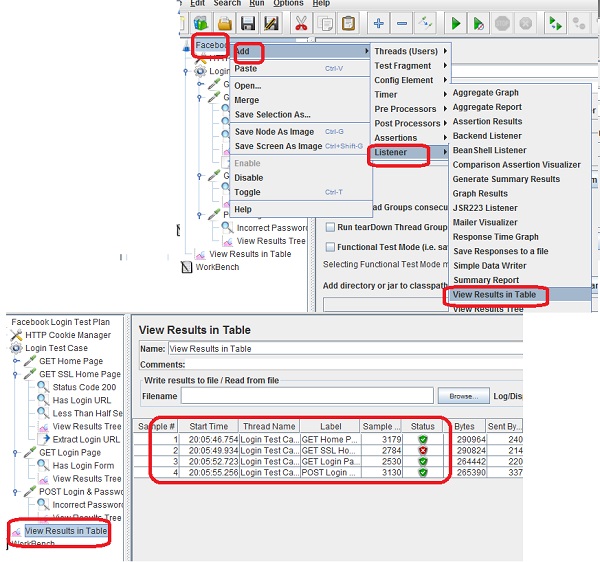Click the Collapse All minus icon
This screenshot has width=600, height=562.
pos(403,23)
